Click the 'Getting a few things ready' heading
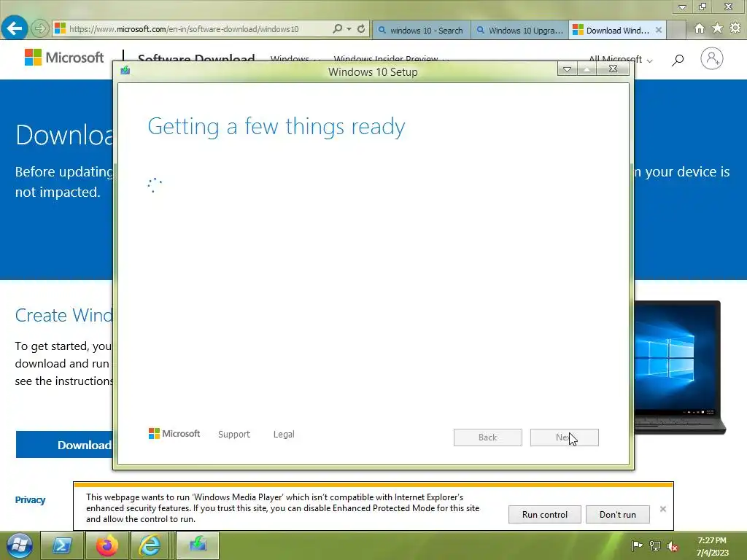This screenshot has width=747, height=560. point(276,127)
